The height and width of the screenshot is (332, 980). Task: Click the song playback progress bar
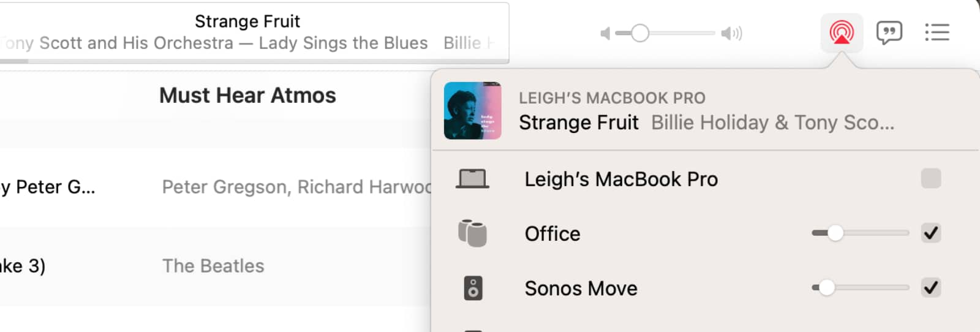254,61
